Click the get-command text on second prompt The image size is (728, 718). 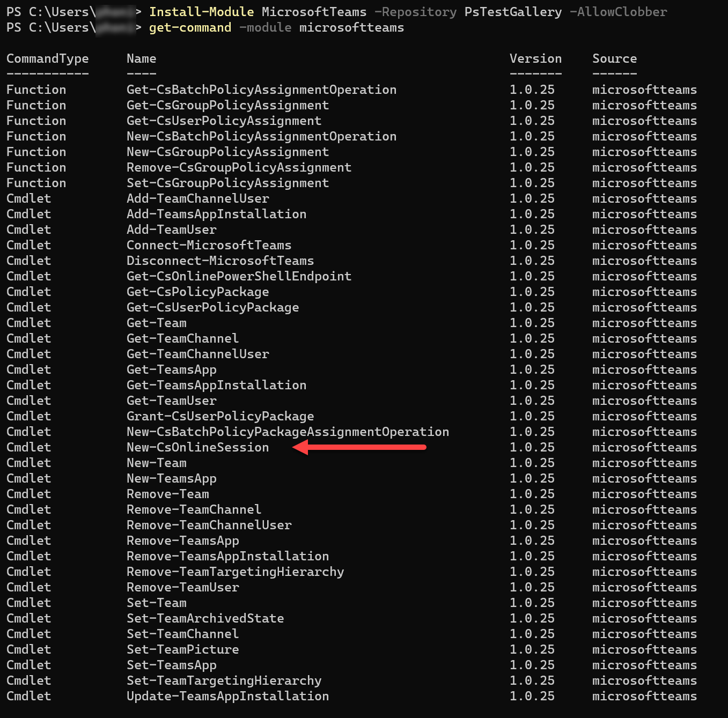point(190,27)
